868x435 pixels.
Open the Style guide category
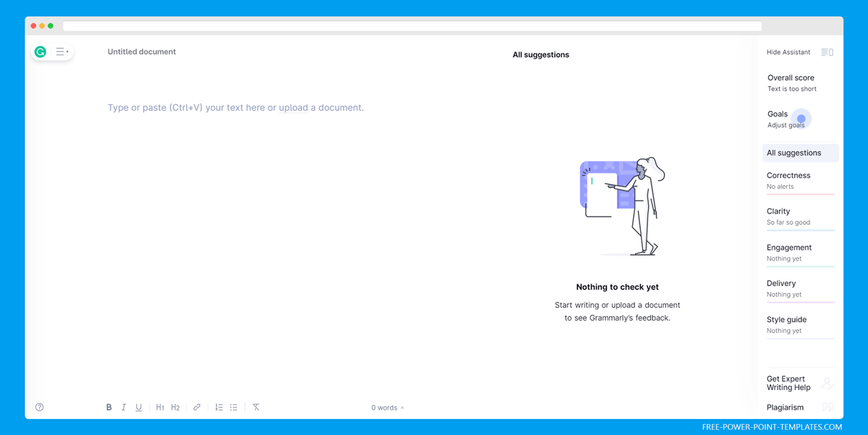(x=801, y=325)
